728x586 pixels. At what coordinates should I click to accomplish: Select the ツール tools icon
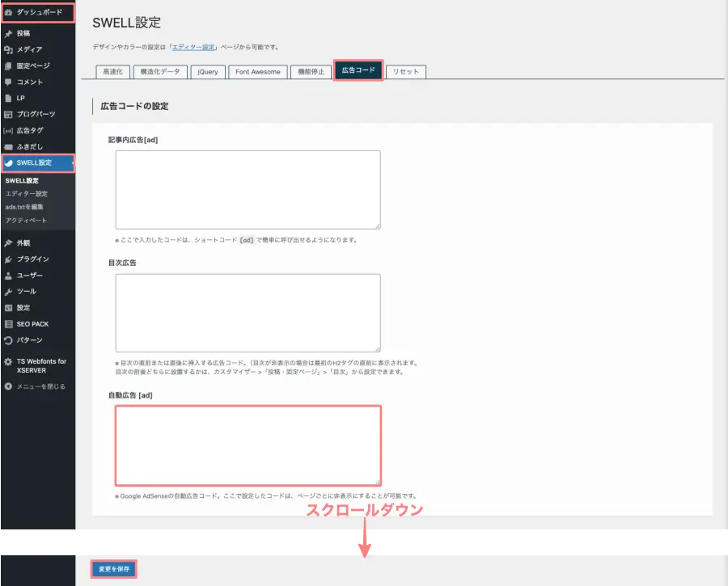10,291
